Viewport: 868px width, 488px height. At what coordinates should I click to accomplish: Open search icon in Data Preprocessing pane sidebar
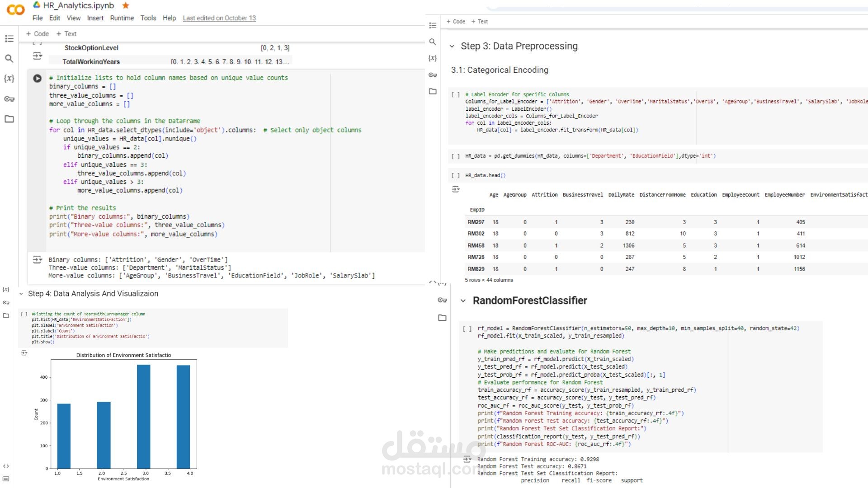[433, 42]
